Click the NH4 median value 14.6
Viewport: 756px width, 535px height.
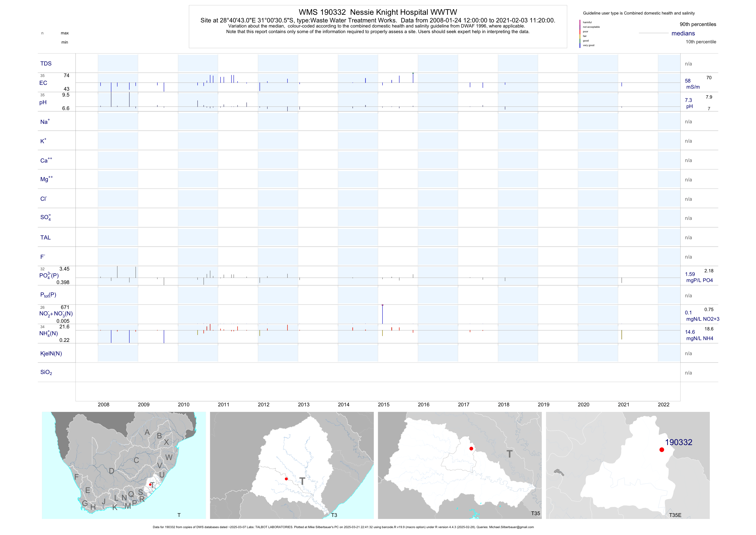(x=690, y=332)
